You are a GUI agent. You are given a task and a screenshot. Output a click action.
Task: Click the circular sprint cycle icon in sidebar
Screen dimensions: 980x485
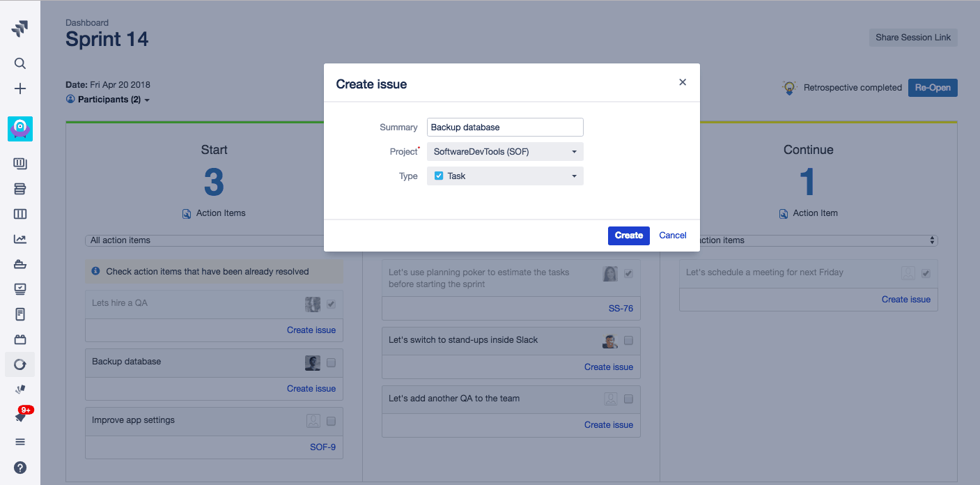[x=20, y=364]
